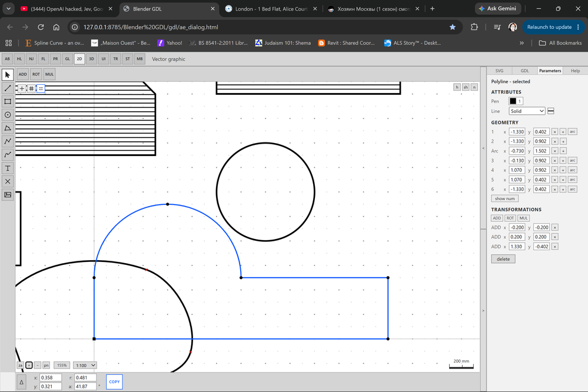Select the Rectangle drawing tool
This screenshot has height=392, width=588.
tap(8, 101)
